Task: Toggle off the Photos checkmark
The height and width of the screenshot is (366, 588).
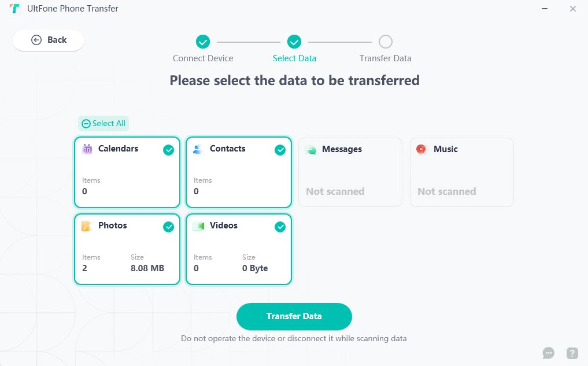Action: tap(168, 227)
